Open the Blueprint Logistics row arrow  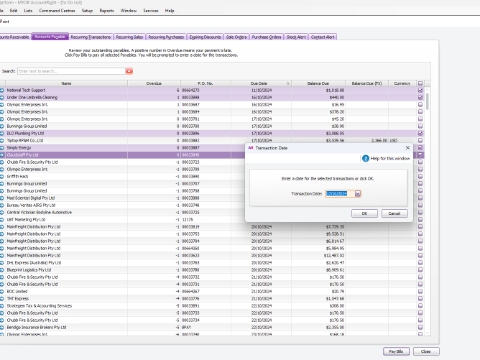[2, 270]
